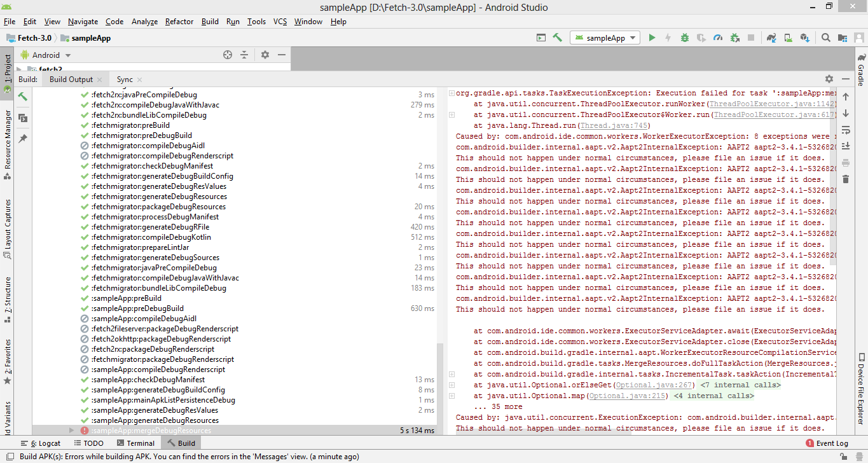Image resolution: width=868 pixels, height=463 pixels.
Task: Profile the app with Android Profiler
Action: point(719,38)
